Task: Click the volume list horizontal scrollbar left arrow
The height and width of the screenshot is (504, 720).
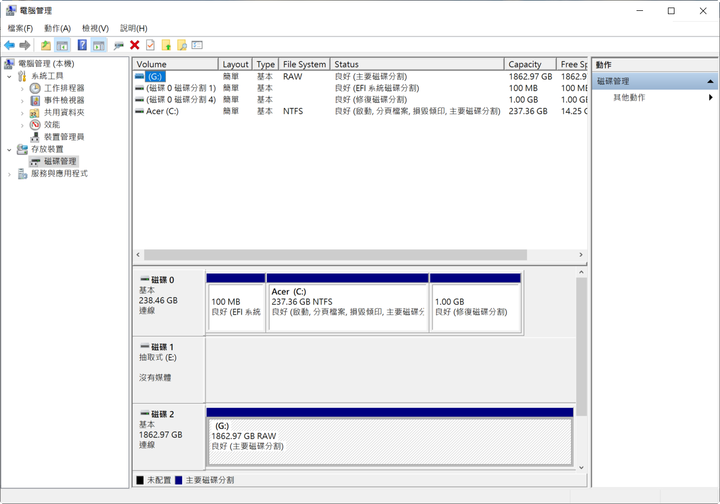Action: coord(138,254)
